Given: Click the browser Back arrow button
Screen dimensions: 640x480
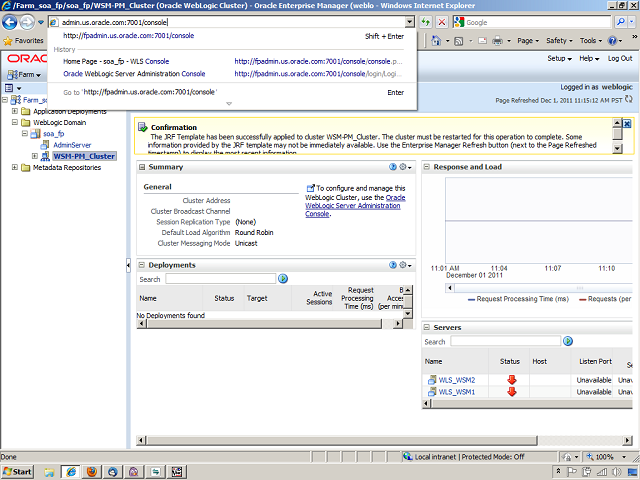Looking at the screenshot, I should (13, 21).
